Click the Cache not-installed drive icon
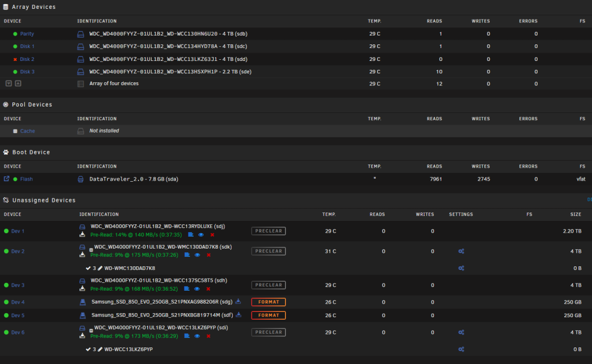This screenshot has width=592, height=364. click(x=81, y=131)
